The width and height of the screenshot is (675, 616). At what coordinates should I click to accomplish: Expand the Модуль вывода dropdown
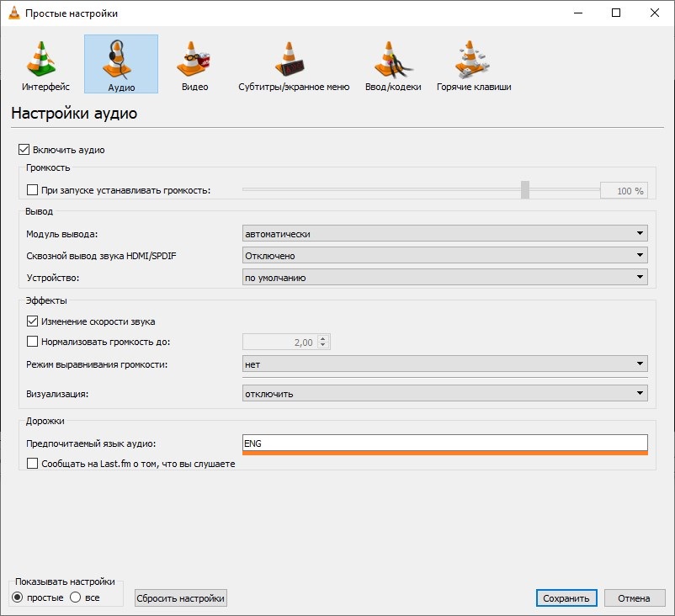pos(444,234)
